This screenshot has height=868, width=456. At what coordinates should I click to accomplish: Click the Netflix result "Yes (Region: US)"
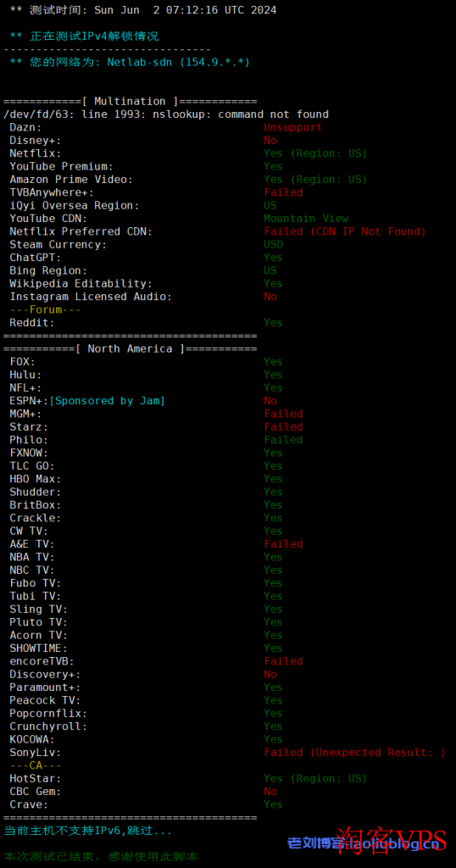(x=315, y=153)
